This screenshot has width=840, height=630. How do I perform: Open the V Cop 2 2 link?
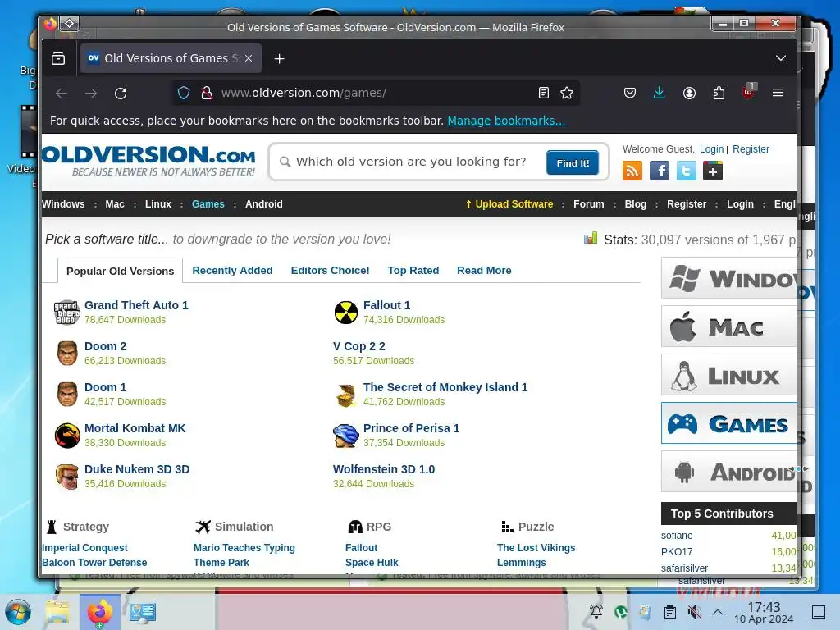pyautogui.click(x=359, y=347)
